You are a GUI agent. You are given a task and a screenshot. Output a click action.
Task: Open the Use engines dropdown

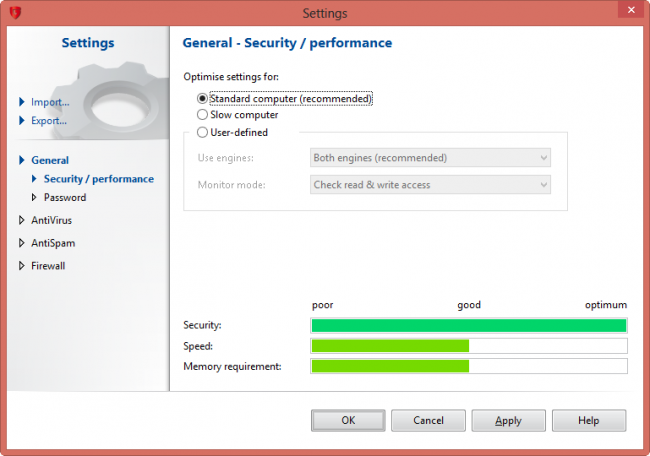430,158
